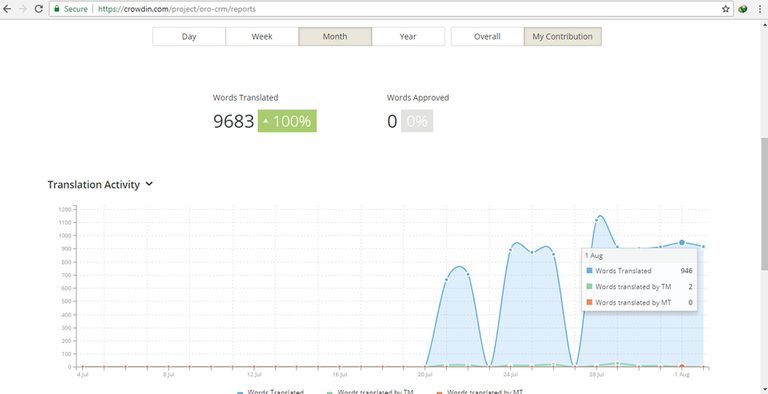Switch report period to Day
The image size is (768, 394).
tap(189, 36)
